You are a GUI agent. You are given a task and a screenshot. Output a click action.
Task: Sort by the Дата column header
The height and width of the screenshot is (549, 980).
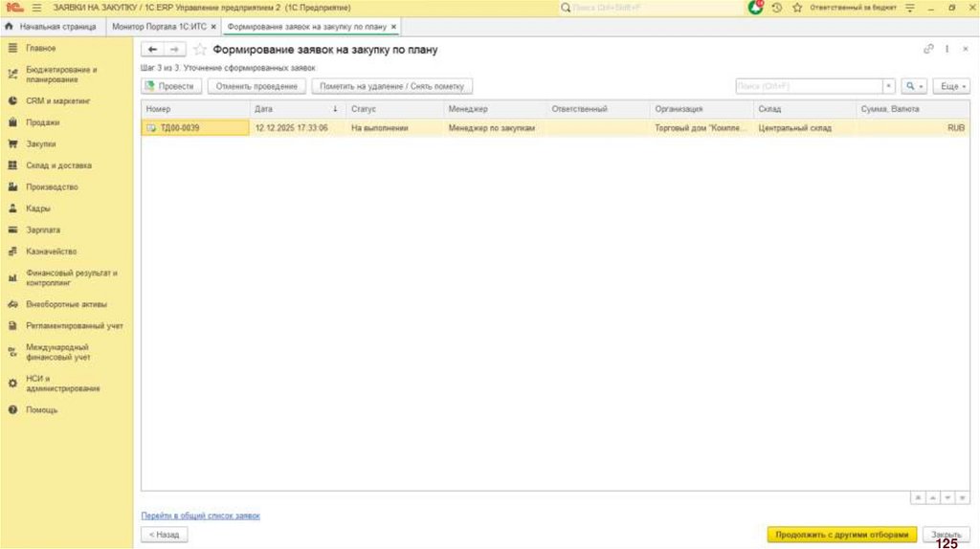coord(298,109)
